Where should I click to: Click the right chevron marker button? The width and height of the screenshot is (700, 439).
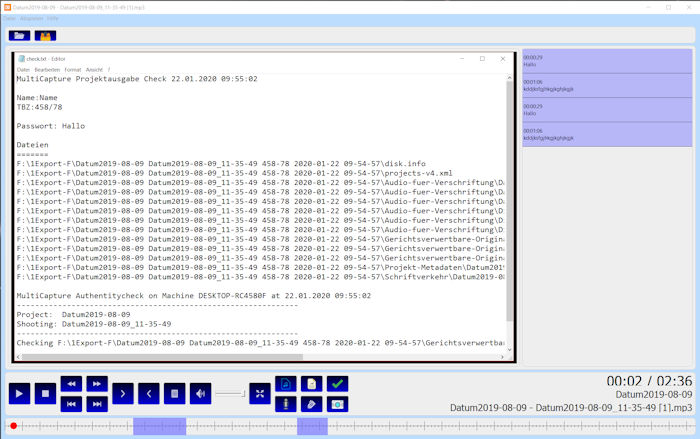[x=123, y=393]
